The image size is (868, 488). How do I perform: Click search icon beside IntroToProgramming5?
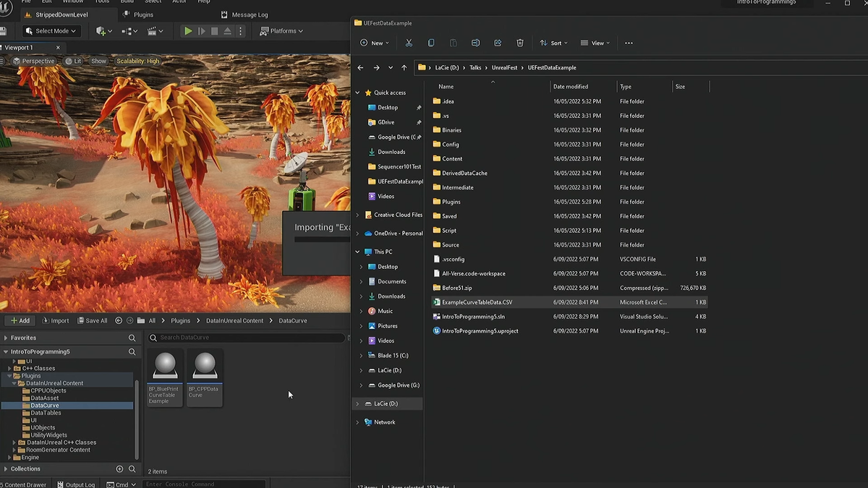[x=132, y=352]
